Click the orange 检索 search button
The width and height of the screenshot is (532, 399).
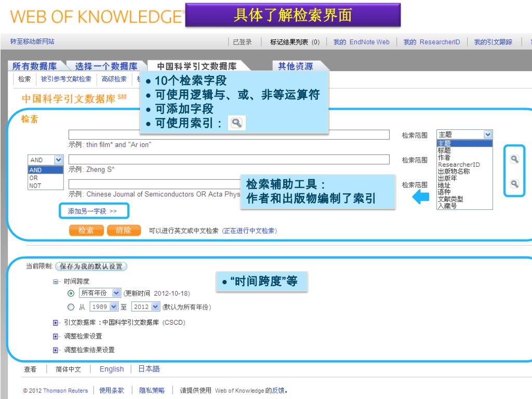click(86, 230)
